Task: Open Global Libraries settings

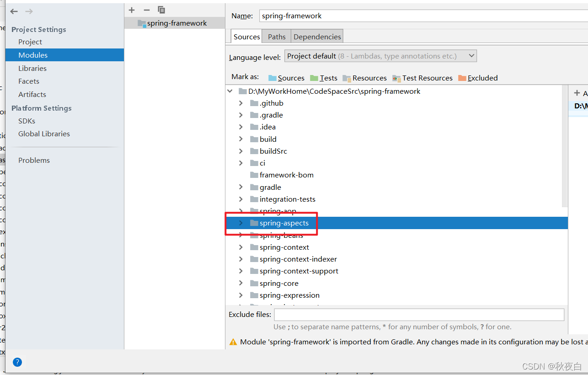Action: [44, 134]
